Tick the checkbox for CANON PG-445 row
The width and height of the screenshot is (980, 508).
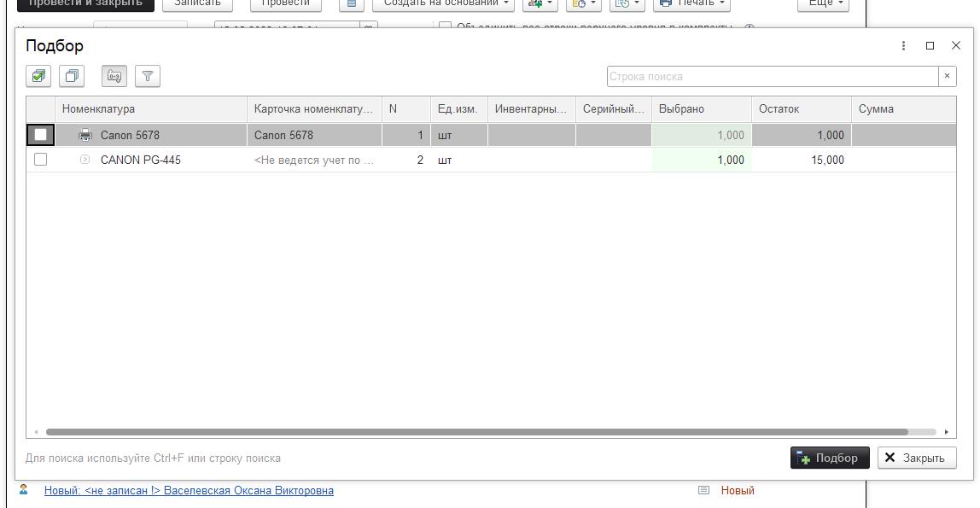[x=40, y=160]
